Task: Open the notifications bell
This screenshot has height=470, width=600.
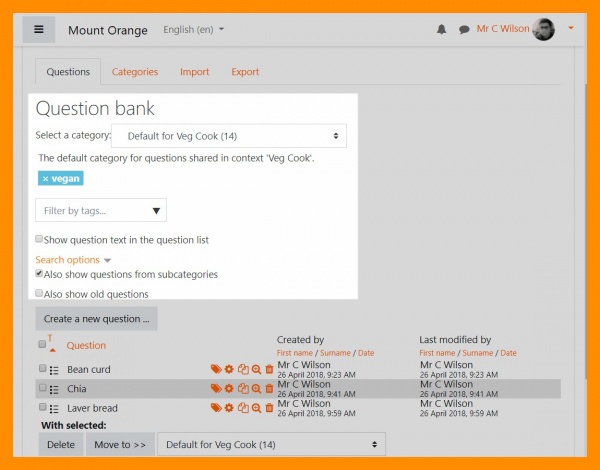Action: click(x=442, y=29)
